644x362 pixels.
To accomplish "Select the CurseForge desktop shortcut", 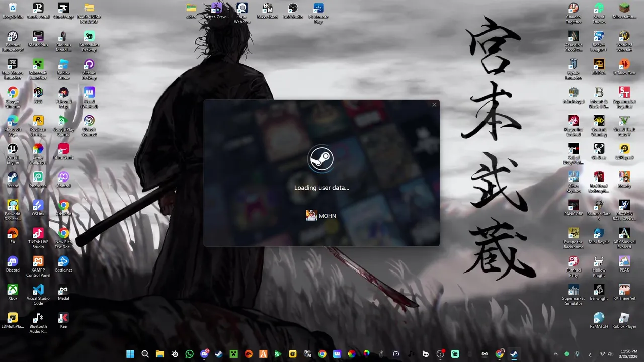I will 63,11.
